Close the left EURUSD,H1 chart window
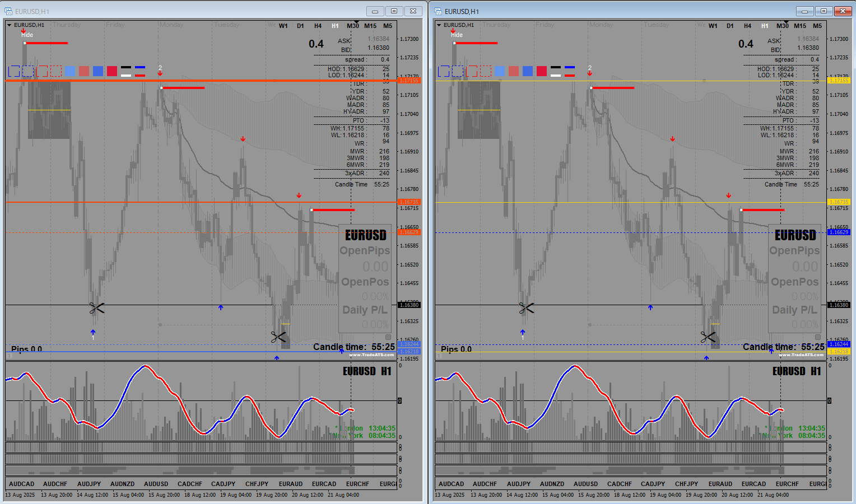The image size is (856, 504). coord(413,11)
